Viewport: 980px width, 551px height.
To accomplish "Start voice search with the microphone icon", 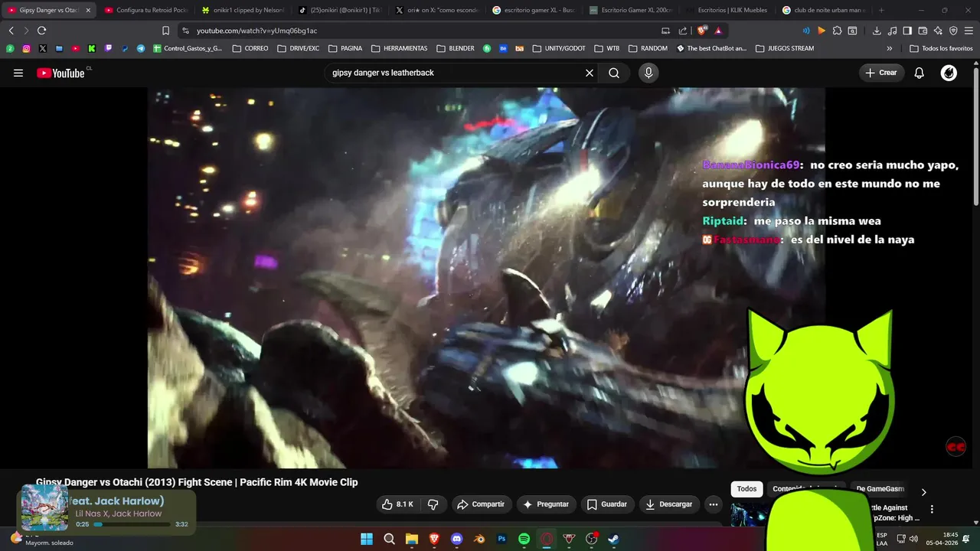I will [648, 73].
